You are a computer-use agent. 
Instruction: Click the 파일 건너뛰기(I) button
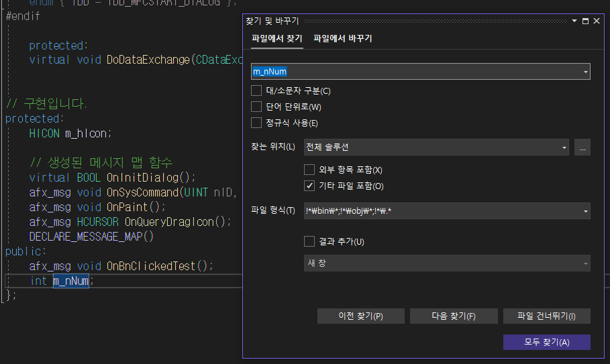547,316
